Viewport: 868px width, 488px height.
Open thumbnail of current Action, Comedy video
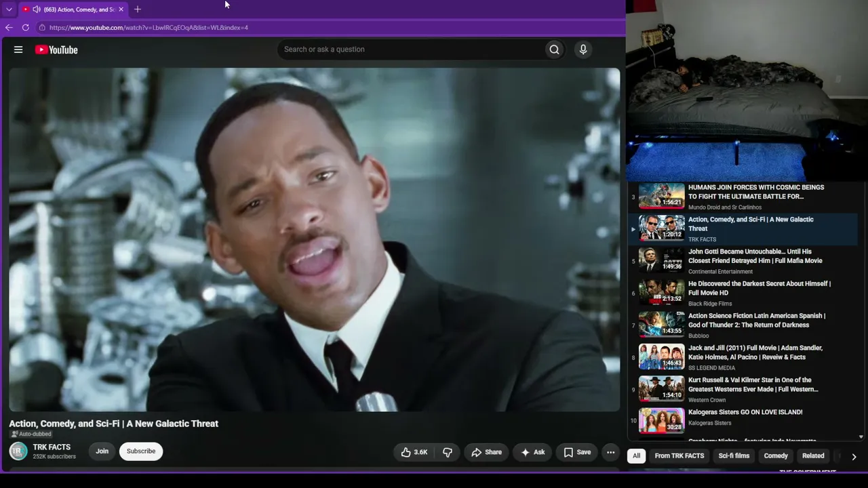pos(662,228)
